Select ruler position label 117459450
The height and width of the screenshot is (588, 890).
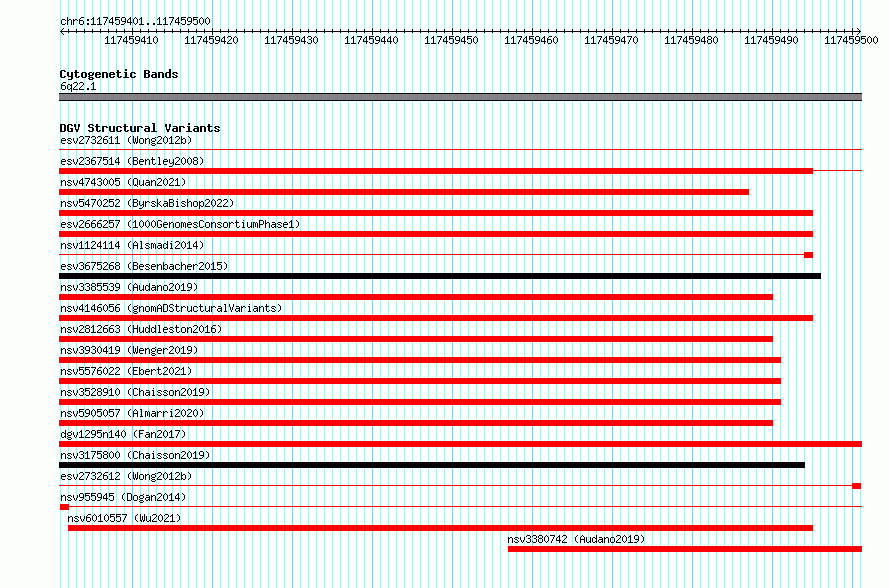coord(451,40)
